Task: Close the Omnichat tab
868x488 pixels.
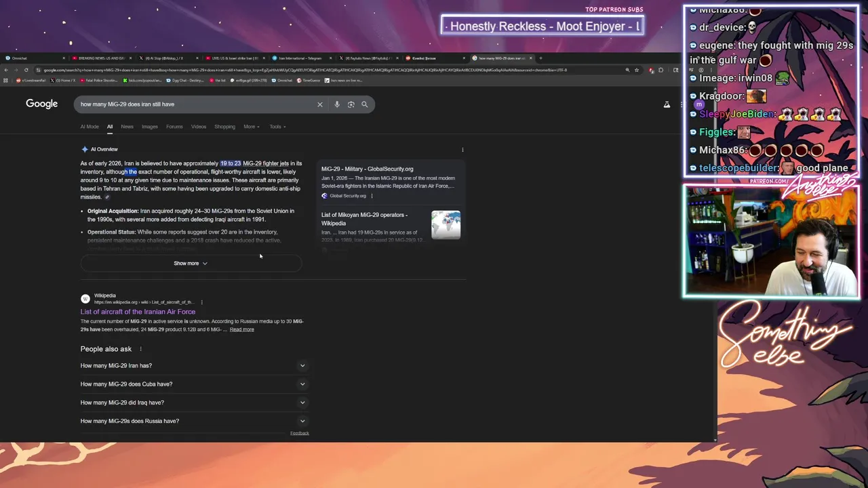Action: click(64, 58)
